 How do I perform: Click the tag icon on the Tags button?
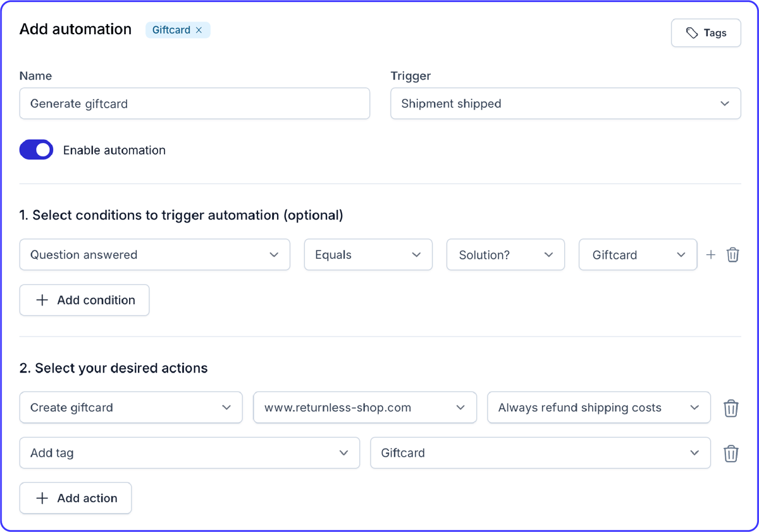693,32
